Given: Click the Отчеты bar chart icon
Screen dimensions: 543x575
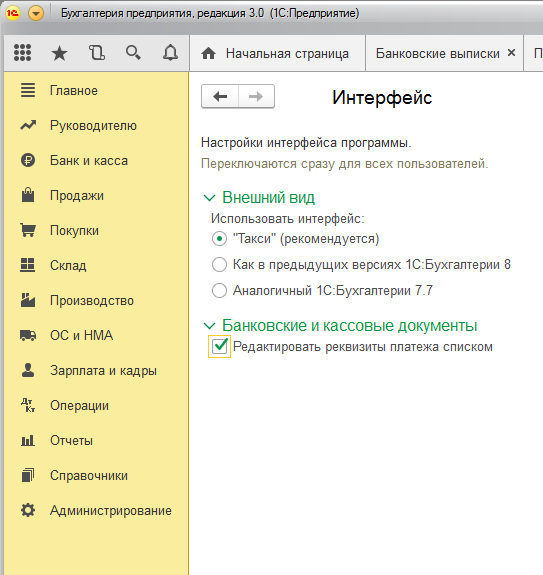Looking at the screenshot, I should (28, 440).
